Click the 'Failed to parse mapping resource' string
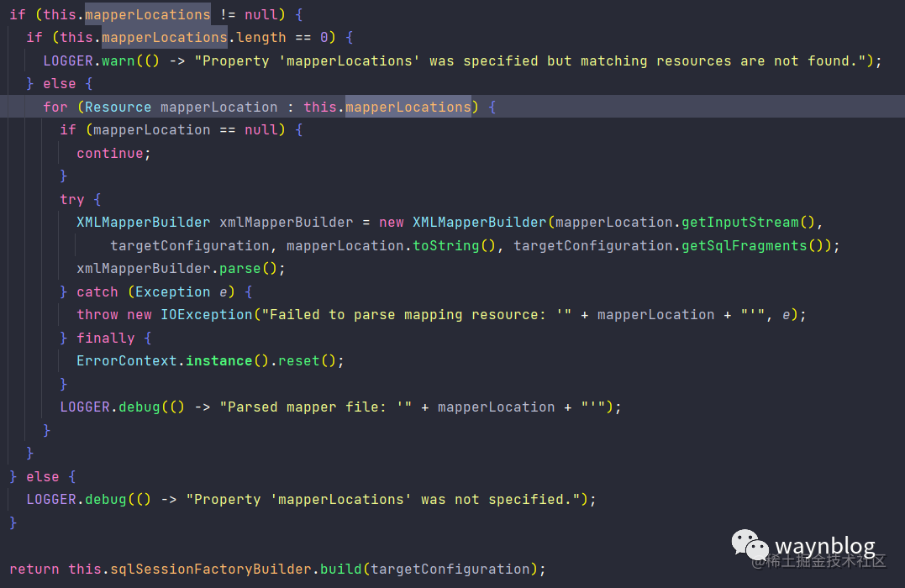Viewport: 905px width, 588px height. [x=416, y=314]
